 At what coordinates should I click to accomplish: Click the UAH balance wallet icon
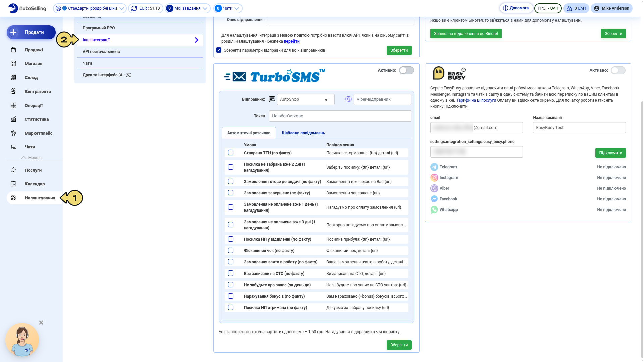click(x=569, y=8)
